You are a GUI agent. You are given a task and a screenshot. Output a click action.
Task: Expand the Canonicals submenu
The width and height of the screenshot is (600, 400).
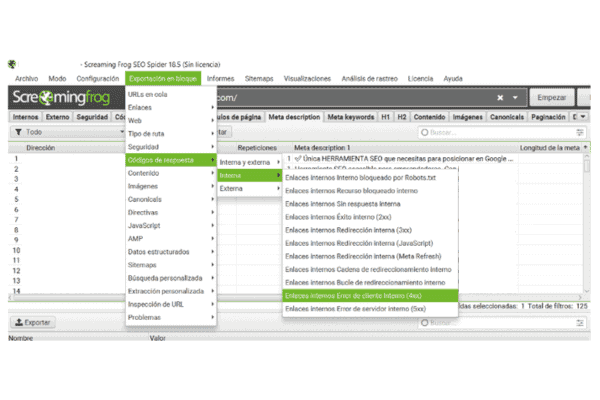(x=171, y=199)
